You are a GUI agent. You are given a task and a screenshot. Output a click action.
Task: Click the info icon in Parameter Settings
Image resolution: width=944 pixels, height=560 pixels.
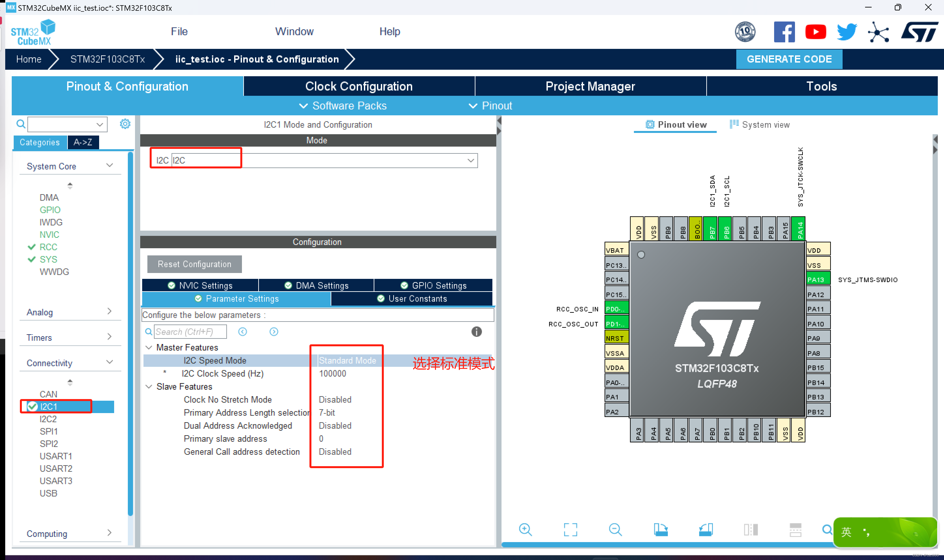pos(476,332)
